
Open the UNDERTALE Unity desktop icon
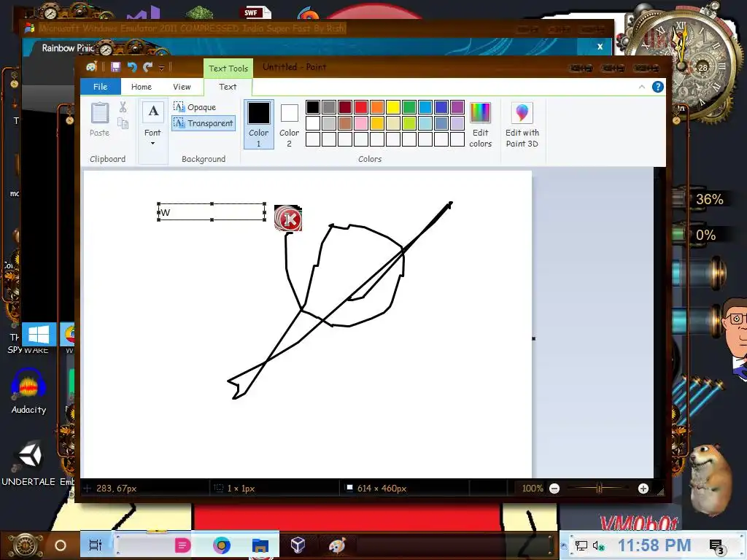pyautogui.click(x=28, y=463)
